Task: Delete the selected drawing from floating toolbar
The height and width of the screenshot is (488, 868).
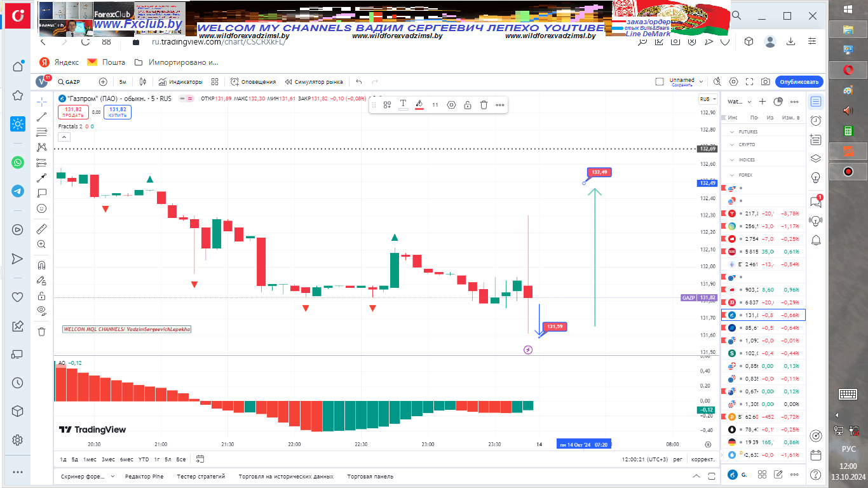Action: pyautogui.click(x=484, y=105)
